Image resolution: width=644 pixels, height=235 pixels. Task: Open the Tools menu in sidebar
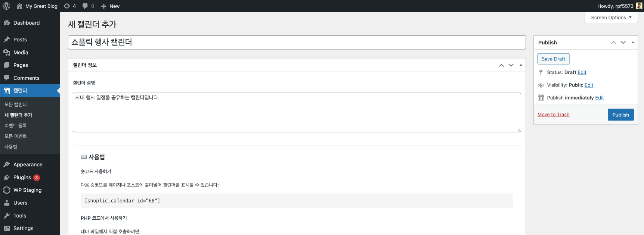tap(20, 216)
